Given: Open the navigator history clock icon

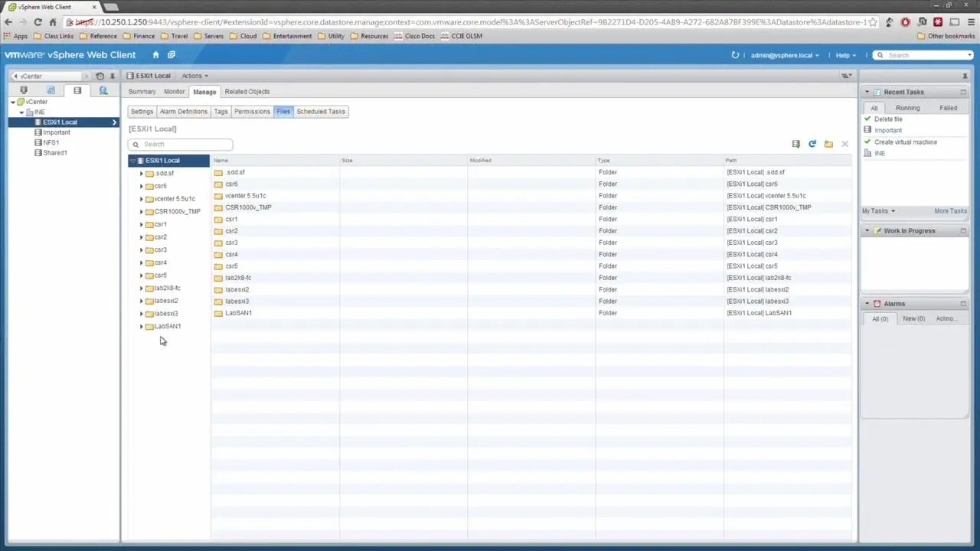Looking at the screenshot, I should [100, 77].
